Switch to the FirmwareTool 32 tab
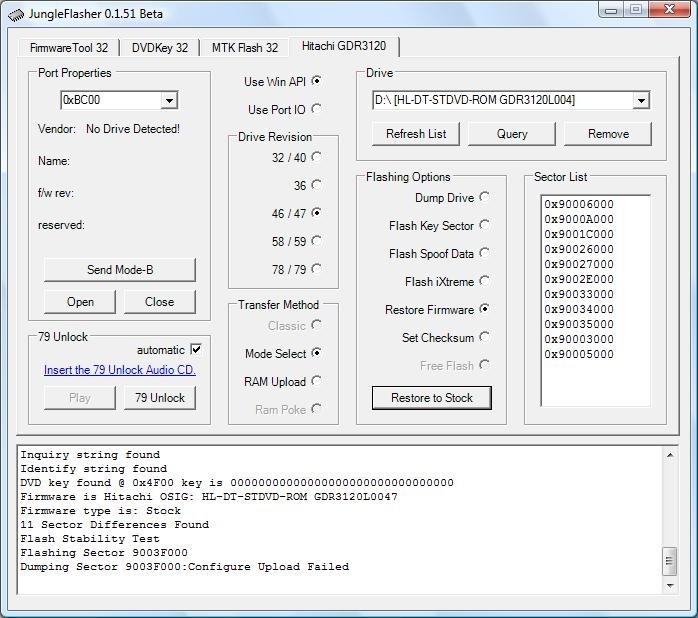Image resolution: width=698 pixels, height=618 pixels. pyautogui.click(x=69, y=48)
